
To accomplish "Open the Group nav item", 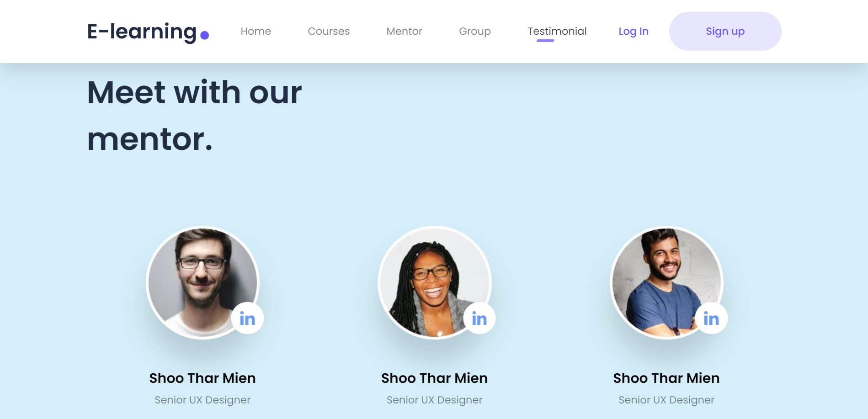I will (x=475, y=31).
